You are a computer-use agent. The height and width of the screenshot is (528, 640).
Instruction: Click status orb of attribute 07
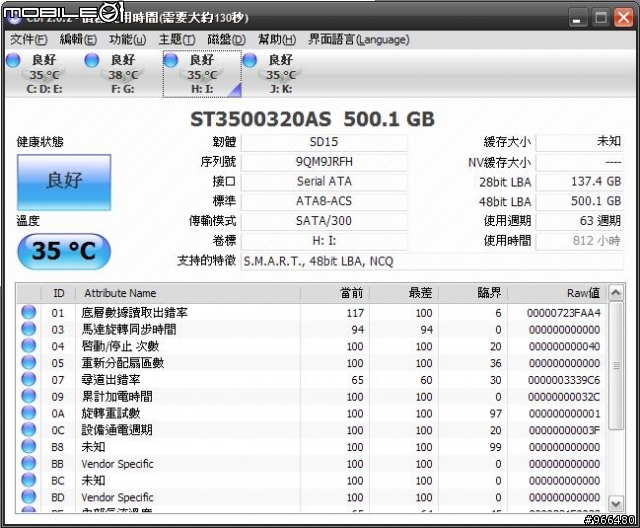[x=29, y=379]
